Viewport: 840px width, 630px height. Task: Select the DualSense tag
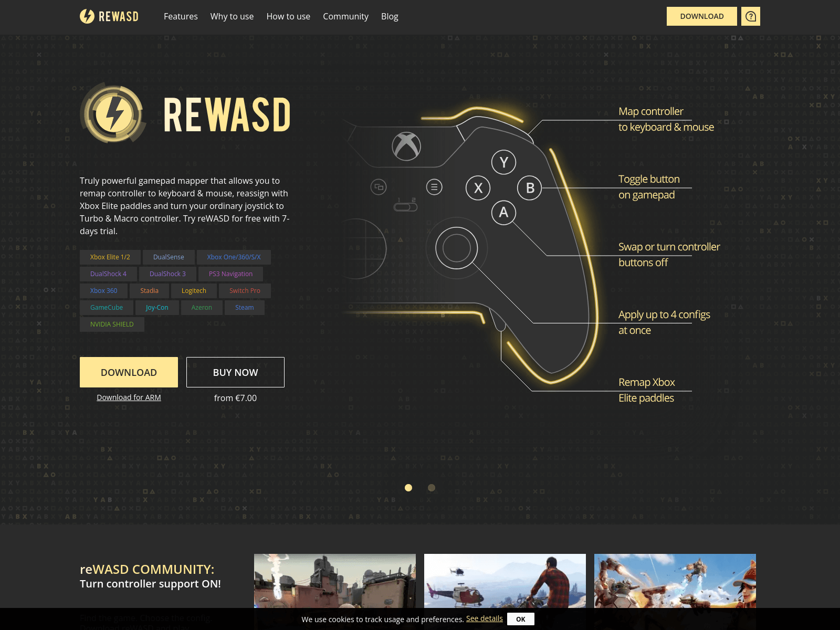tap(169, 257)
